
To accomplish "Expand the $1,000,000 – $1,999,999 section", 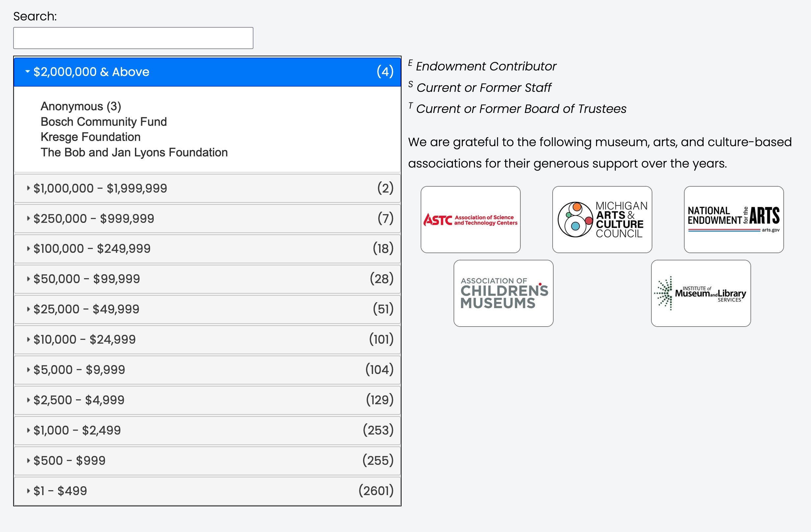I will tap(207, 188).
